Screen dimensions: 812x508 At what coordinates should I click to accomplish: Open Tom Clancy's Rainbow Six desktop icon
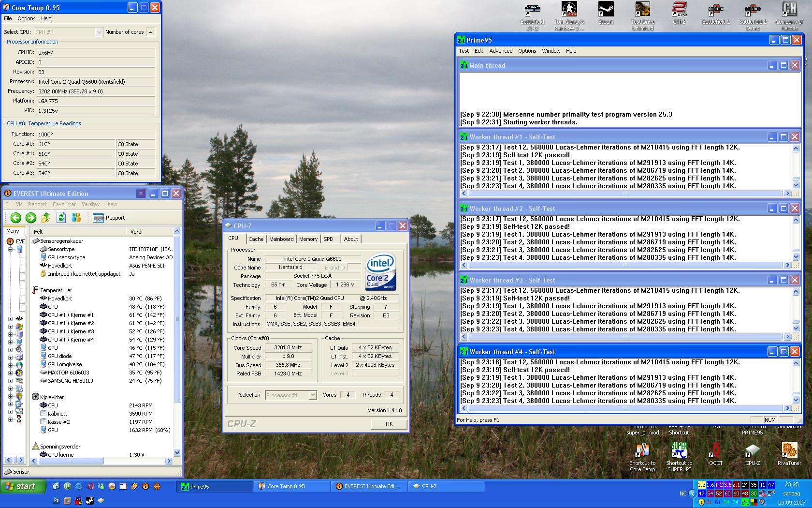click(x=569, y=16)
